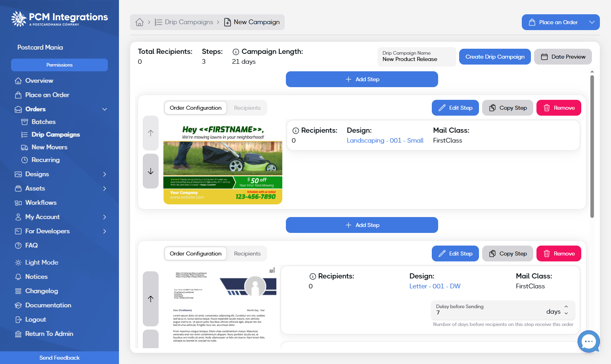Expand the My Account sidebar section
Image resolution: width=611 pixels, height=364 pixels.
click(x=105, y=217)
